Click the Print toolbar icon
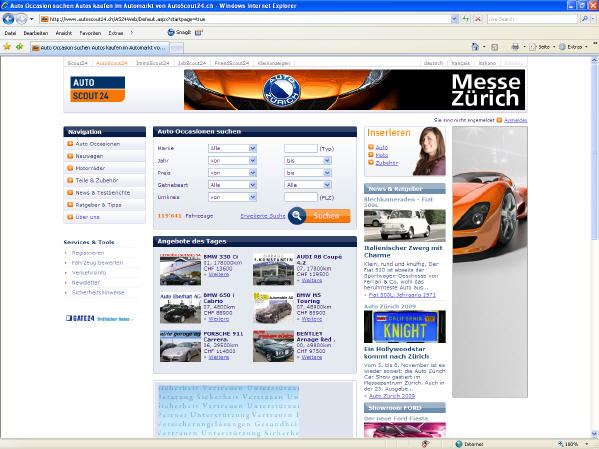The height and width of the screenshot is (449, 599). coord(515,47)
